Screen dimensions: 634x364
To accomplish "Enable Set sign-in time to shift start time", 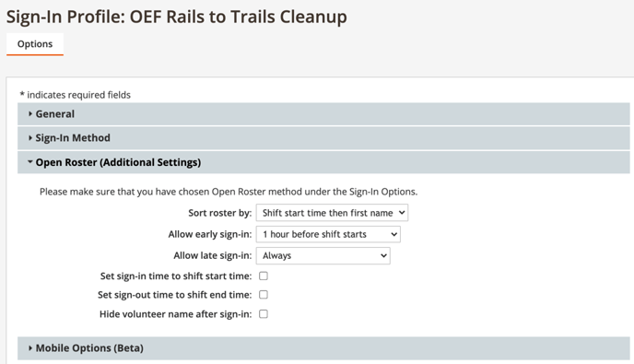I will (264, 276).
